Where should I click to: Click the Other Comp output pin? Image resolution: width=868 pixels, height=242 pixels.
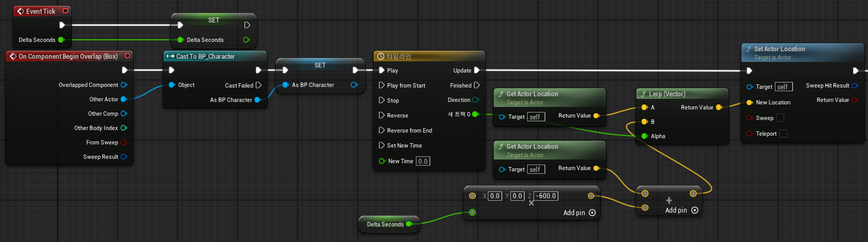(124, 113)
